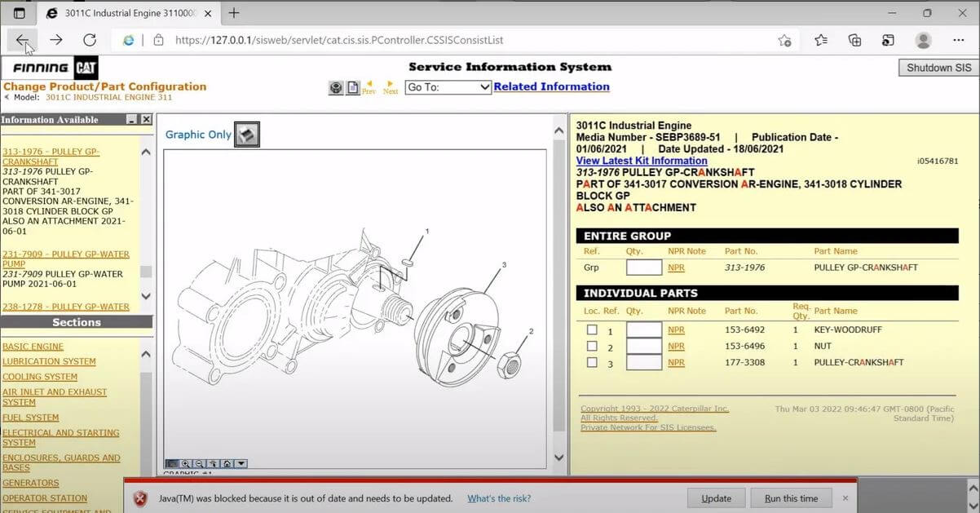Go to Next document arrow
This screenshot has width=980, height=513.
391,87
